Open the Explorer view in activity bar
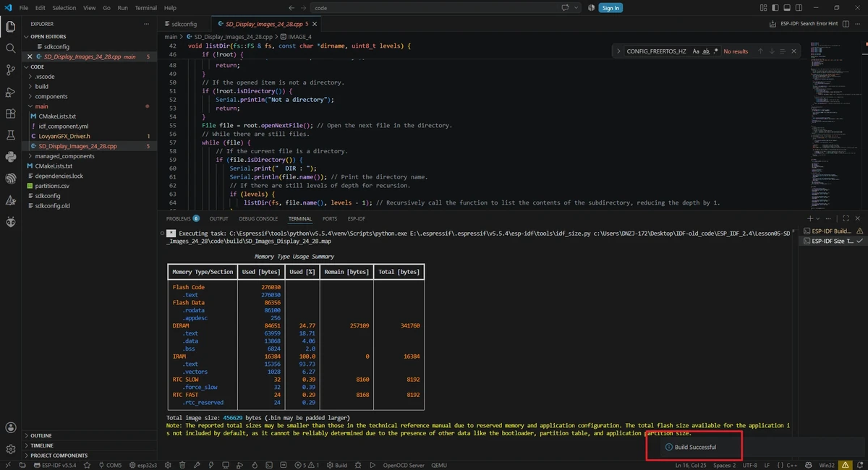This screenshot has height=470, width=868. (11, 27)
